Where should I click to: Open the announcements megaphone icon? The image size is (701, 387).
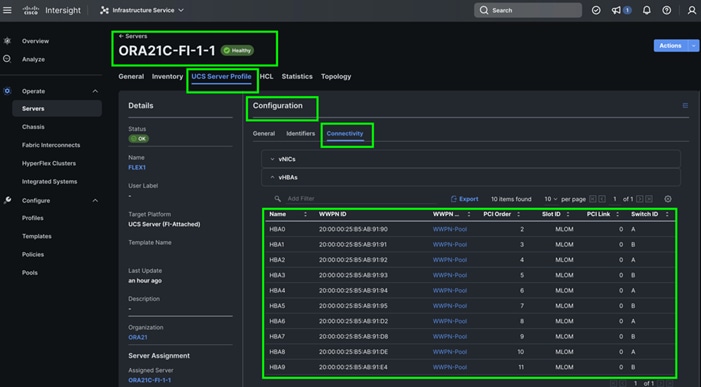tap(616, 10)
